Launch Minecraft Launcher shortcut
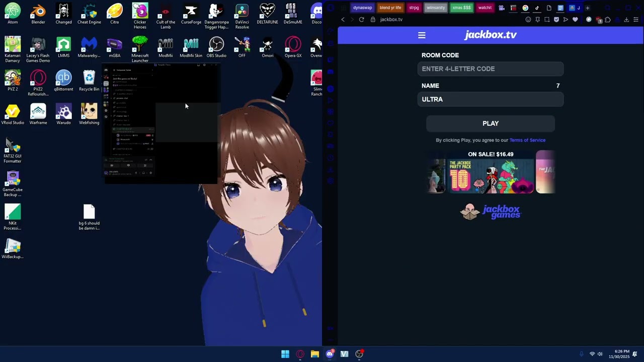The height and width of the screenshot is (362, 644). tap(140, 49)
